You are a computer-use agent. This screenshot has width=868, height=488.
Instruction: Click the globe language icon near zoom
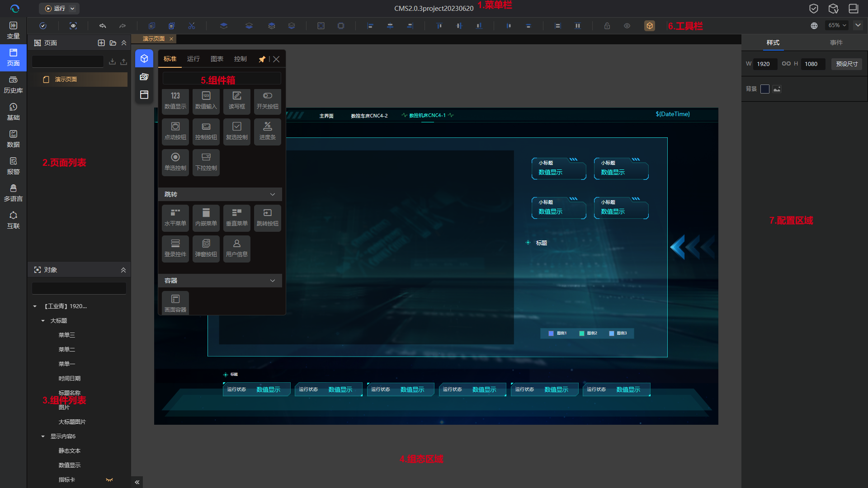(x=814, y=26)
